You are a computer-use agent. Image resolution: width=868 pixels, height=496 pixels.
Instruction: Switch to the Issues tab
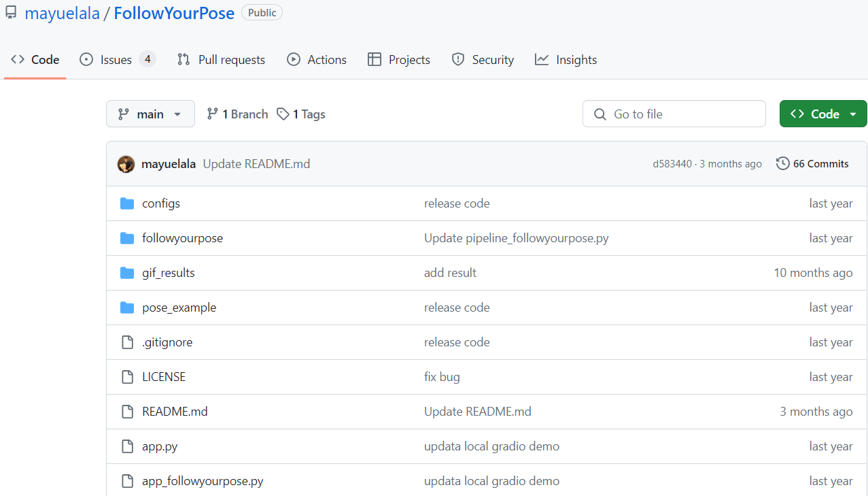pos(117,60)
